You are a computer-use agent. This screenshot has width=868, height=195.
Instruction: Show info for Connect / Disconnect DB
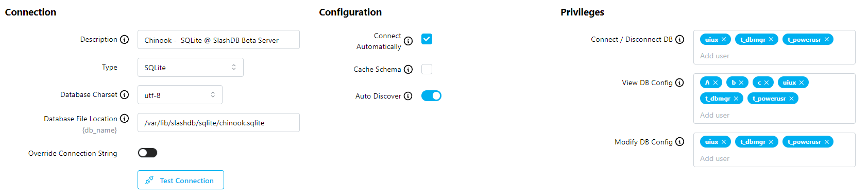[x=679, y=39]
